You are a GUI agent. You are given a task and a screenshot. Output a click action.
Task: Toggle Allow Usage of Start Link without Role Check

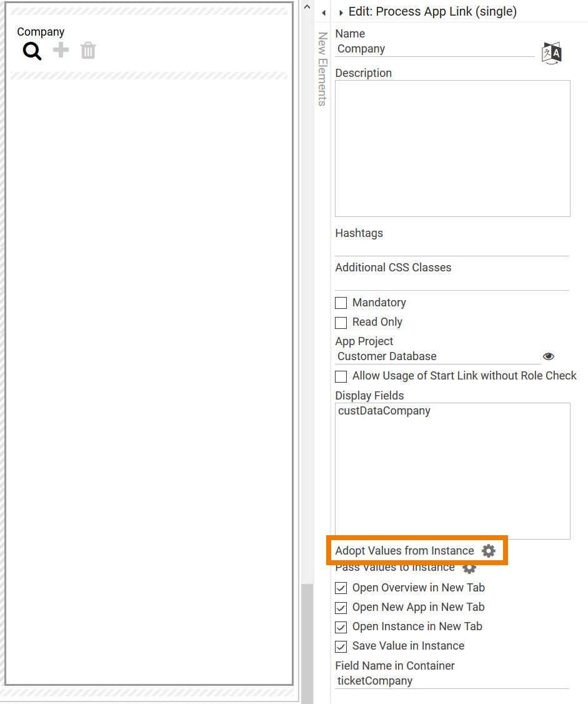point(341,376)
